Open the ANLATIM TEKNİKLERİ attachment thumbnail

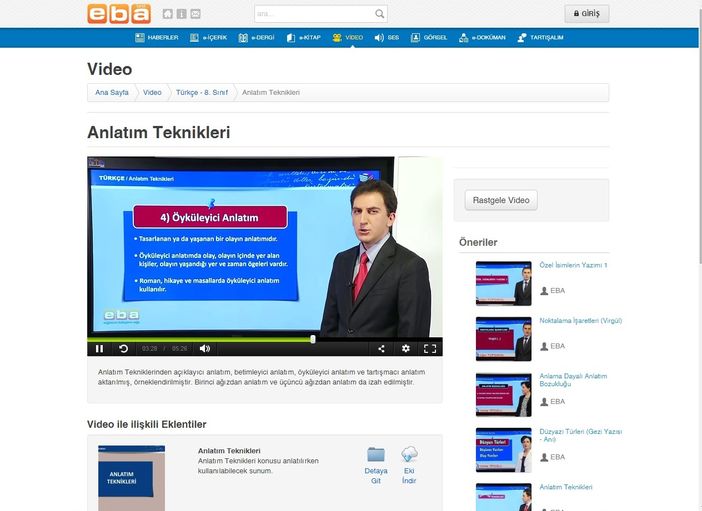132,478
